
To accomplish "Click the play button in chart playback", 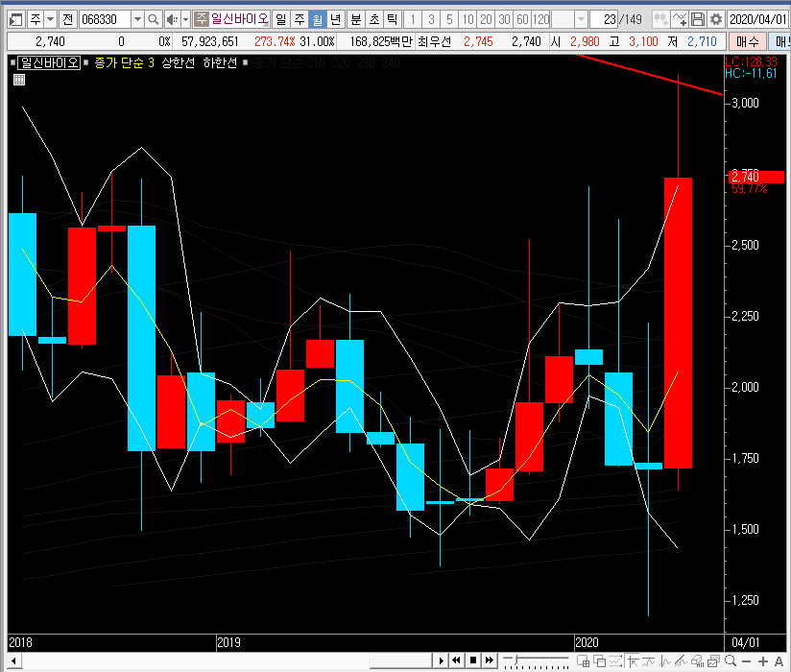I will (x=441, y=660).
